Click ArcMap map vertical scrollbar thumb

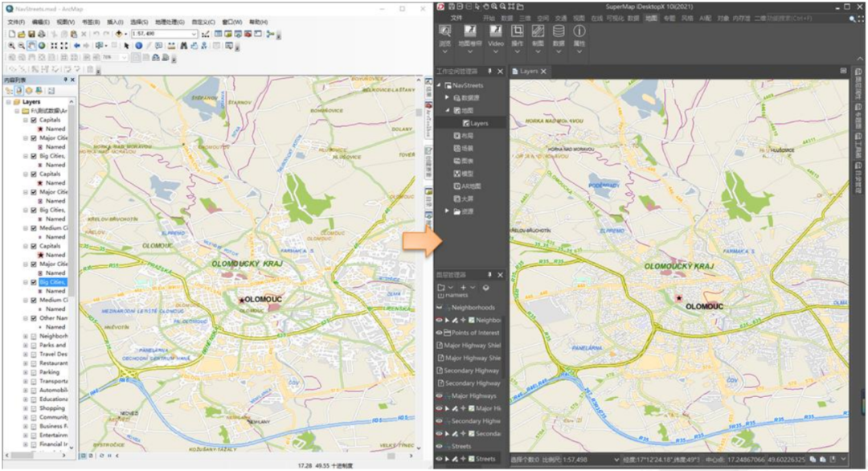tap(419, 113)
